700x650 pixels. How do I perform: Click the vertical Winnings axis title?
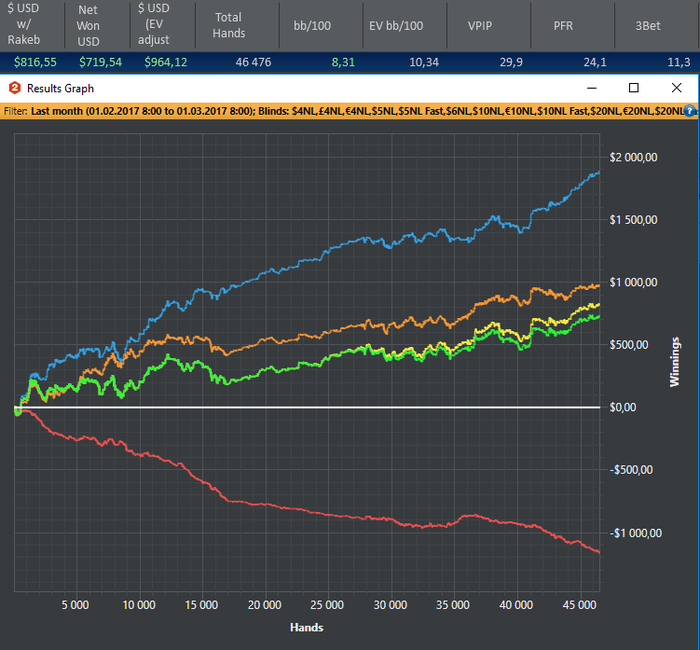coord(675,362)
